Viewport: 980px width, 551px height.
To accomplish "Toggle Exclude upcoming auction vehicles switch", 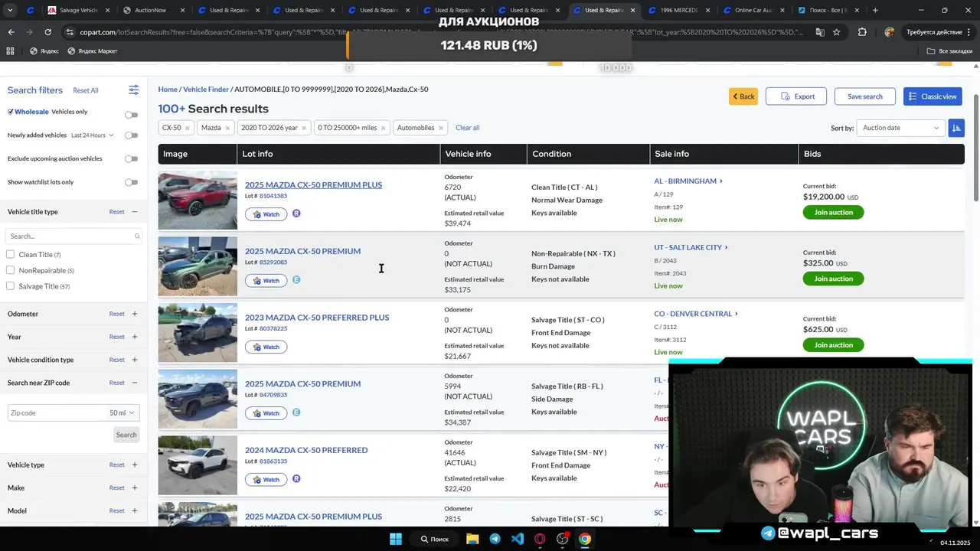I will pos(132,158).
